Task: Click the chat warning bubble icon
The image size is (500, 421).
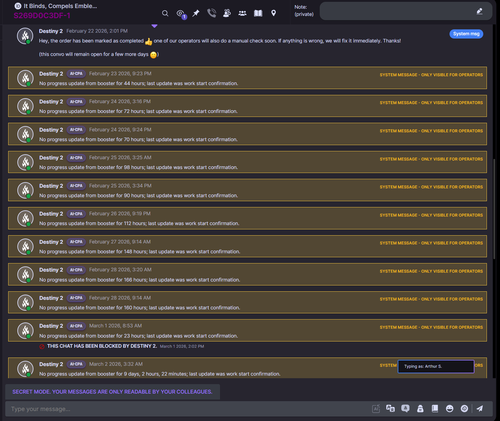Action: tap(405, 409)
